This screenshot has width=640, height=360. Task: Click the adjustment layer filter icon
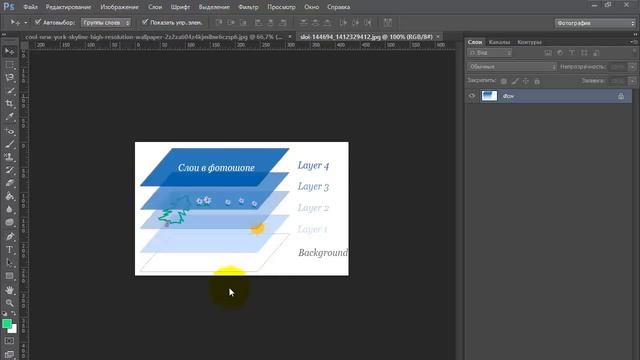pyautogui.click(x=560, y=53)
